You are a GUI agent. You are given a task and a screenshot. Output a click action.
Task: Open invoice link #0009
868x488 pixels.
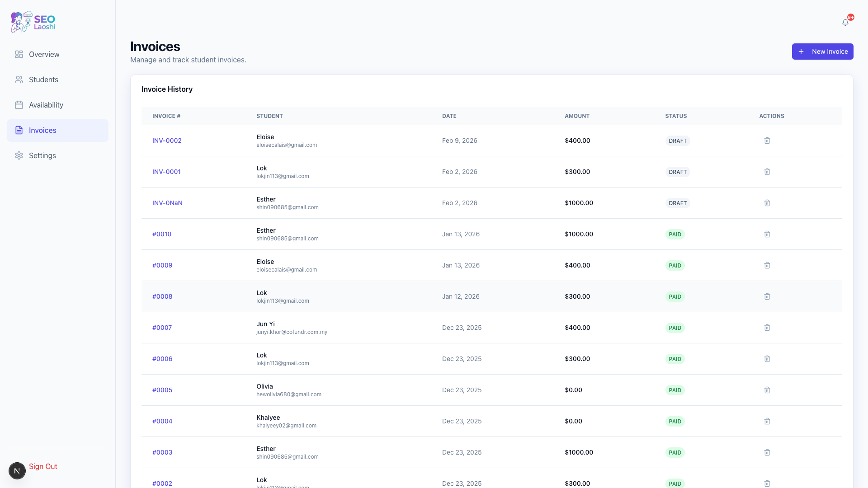pyautogui.click(x=162, y=265)
